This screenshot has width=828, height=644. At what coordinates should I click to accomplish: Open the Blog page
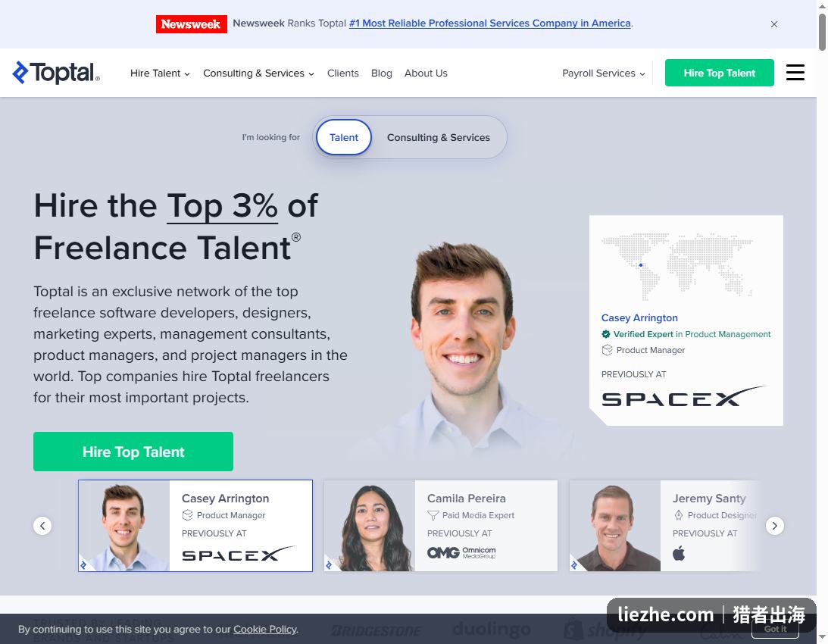pyautogui.click(x=381, y=73)
